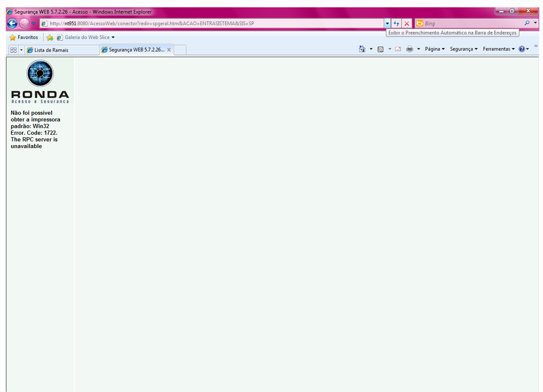
Task: Open the Ferramentas menu
Action: coord(499,49)
